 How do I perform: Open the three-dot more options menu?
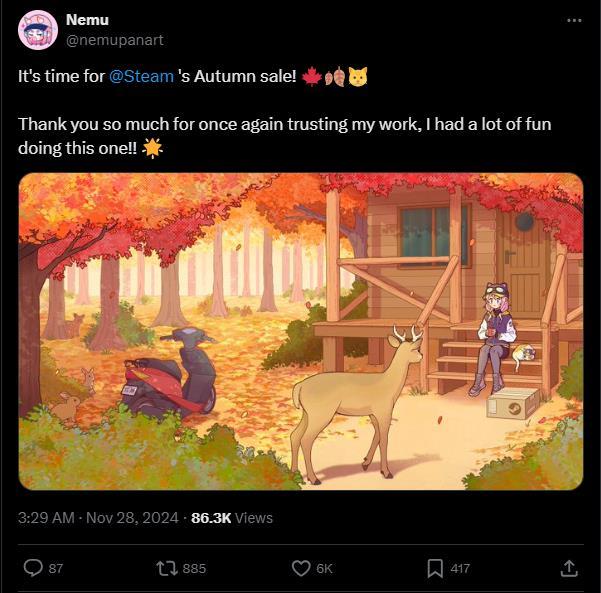pos(573,20)
